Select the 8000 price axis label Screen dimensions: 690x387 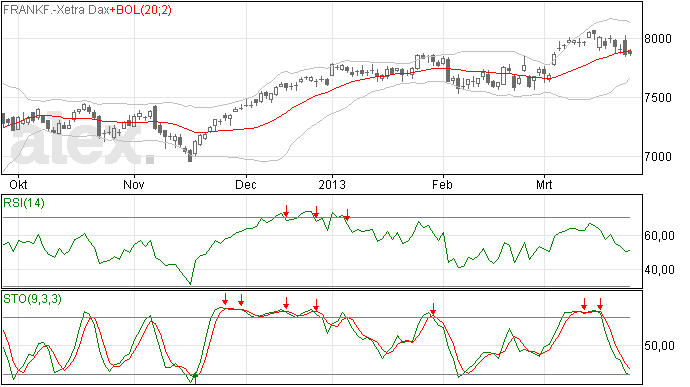pos(658,39)
